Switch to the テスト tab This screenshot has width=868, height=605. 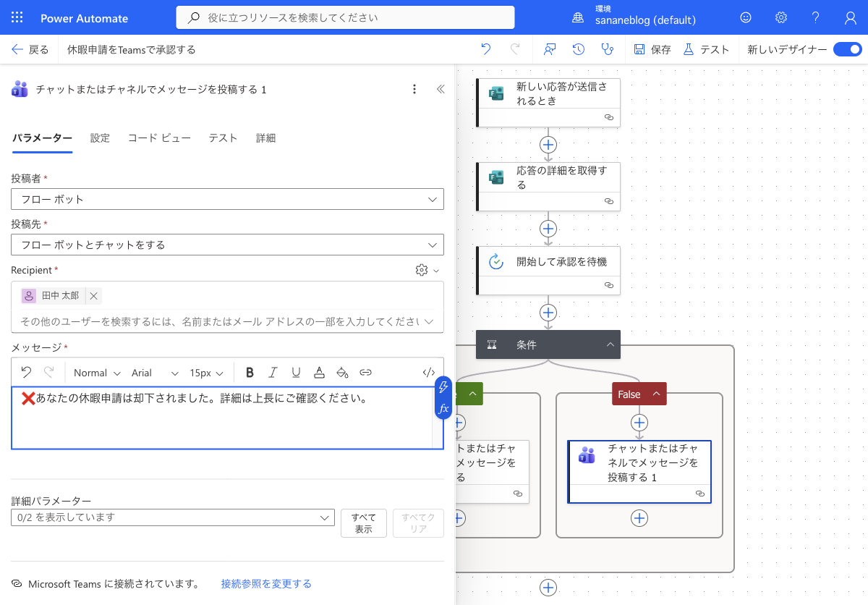click(x=223, y=138)
